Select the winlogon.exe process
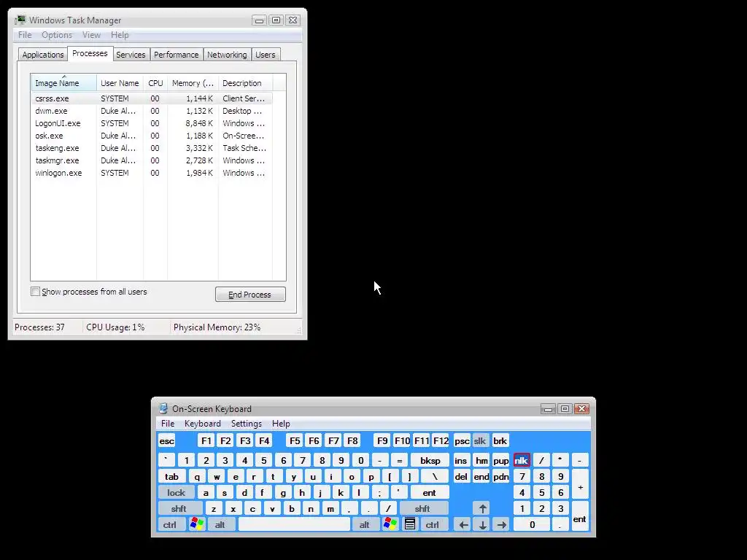Image resolution: width=747 pixels, height=560 pixels. tap(152, 172)
